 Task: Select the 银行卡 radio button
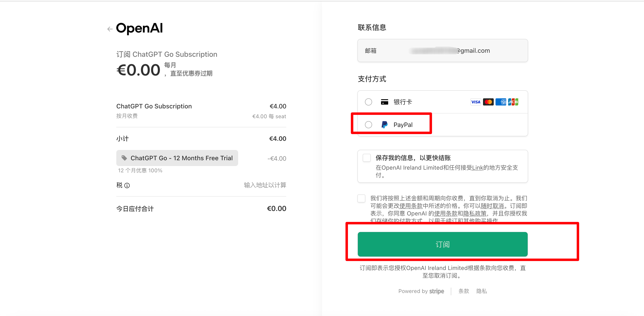[369, 102]
